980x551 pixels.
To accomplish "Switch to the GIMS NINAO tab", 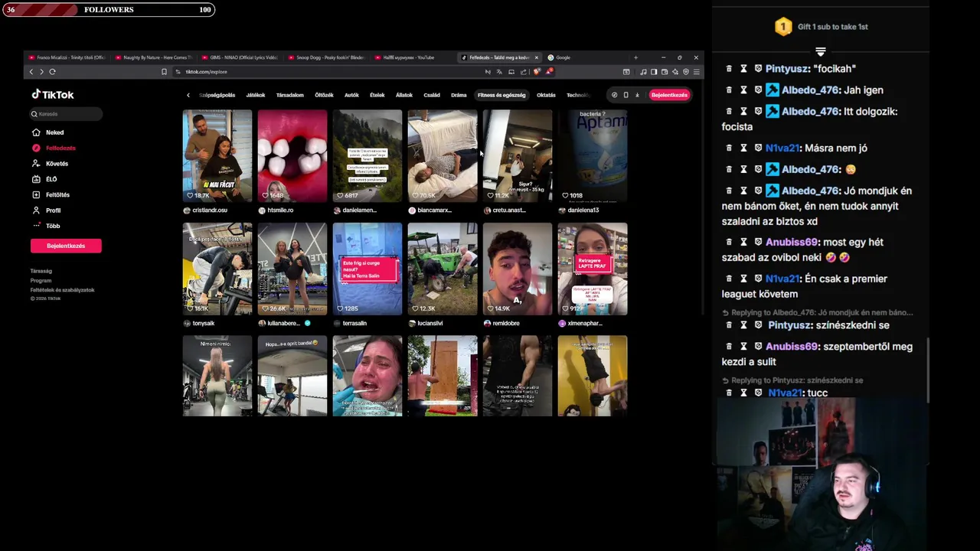I will pos(240,57).
